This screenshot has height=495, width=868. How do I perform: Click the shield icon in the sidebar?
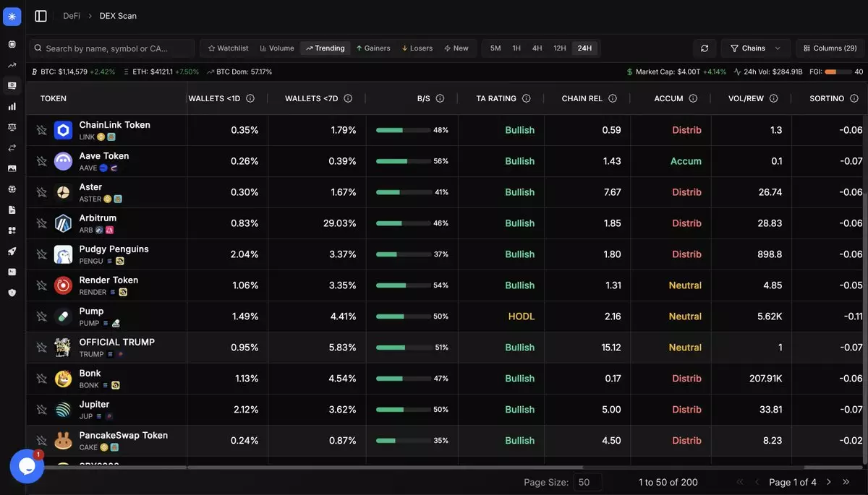12,293
